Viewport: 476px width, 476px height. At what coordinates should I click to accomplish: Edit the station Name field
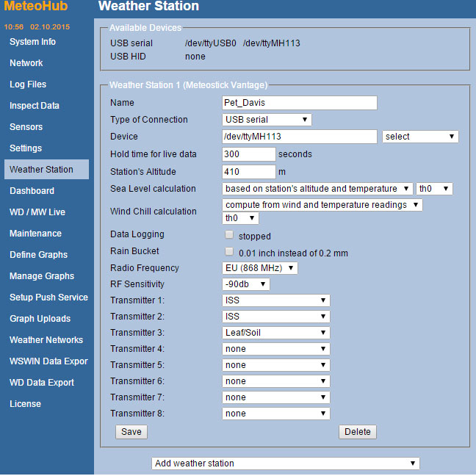click(x=300, y=103)
